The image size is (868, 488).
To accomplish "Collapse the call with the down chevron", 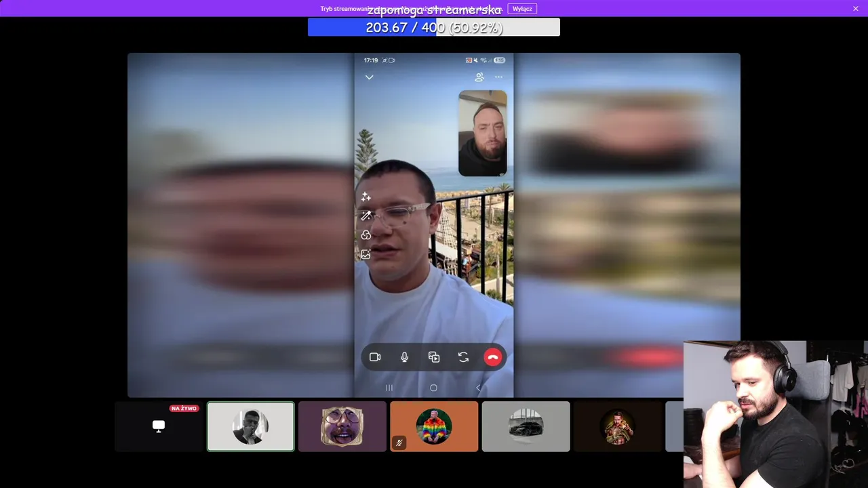I will [369, 77].
